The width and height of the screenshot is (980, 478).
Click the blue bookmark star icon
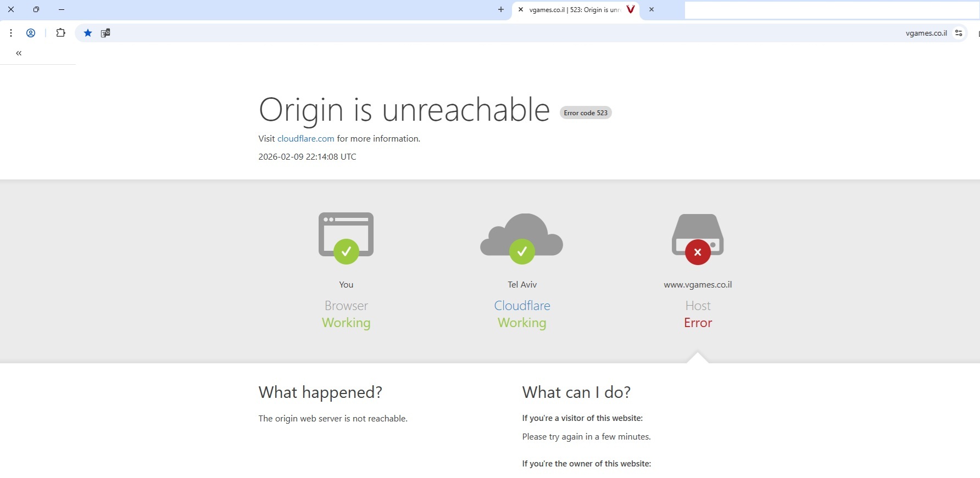(88, 33)
